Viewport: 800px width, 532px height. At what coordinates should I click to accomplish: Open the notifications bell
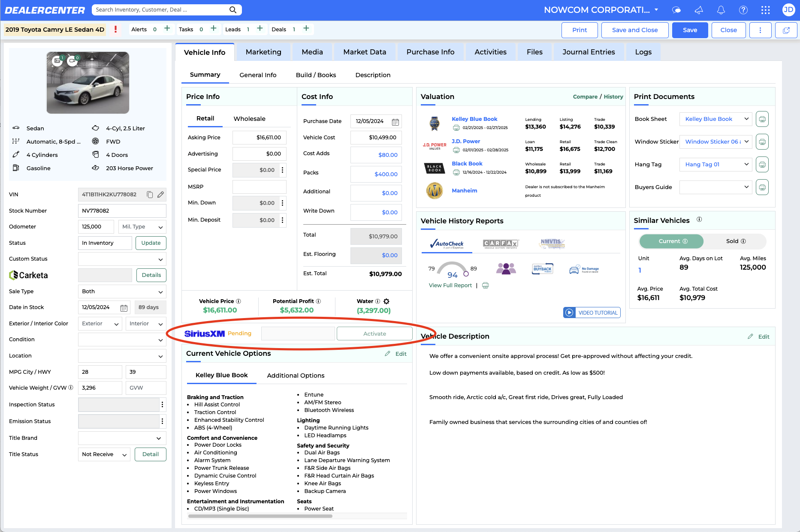click(x=721, y=10)
